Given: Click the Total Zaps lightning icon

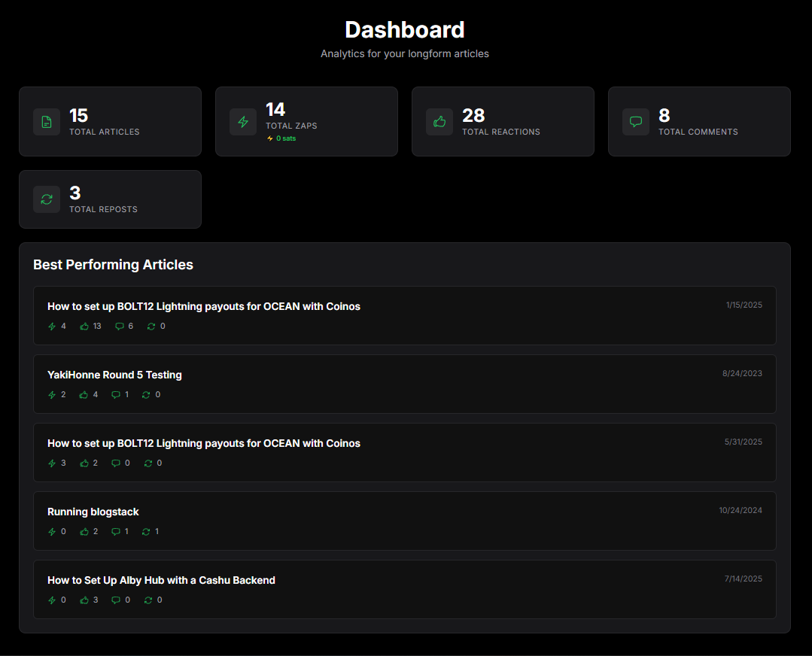Looking at the screenshot, I should [243, 122].
